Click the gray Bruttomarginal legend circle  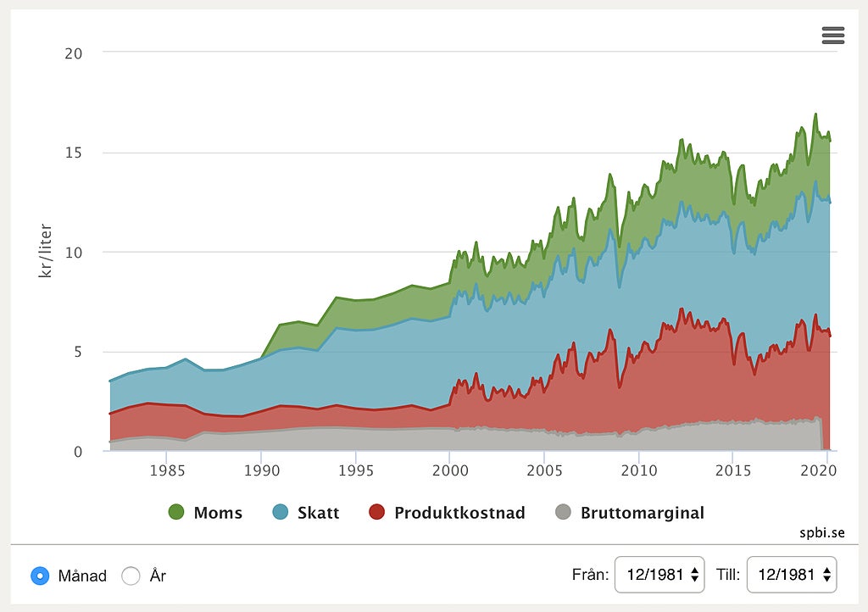pos(563,512)
